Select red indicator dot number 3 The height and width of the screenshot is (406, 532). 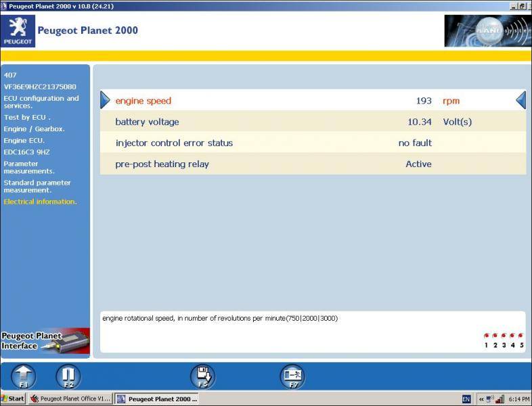(x=504, y=336)
